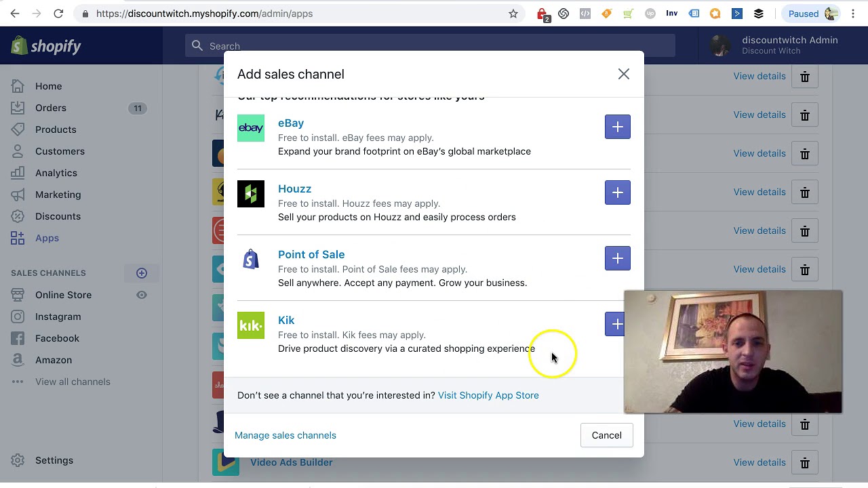
Task: Open the discountwitch Admin account menu
Action: 774,45
